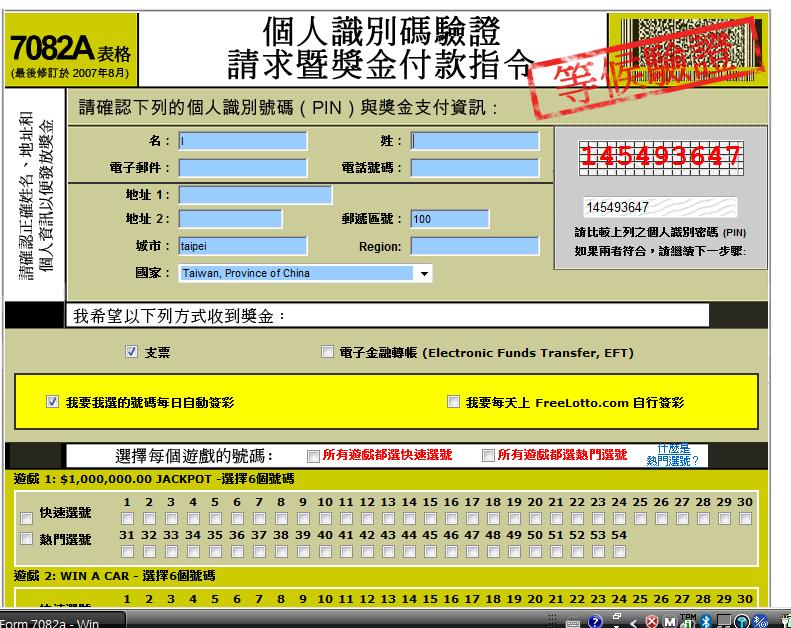Click the red 145493647 PIN image

pyautogui.click(x=661, y=158)
